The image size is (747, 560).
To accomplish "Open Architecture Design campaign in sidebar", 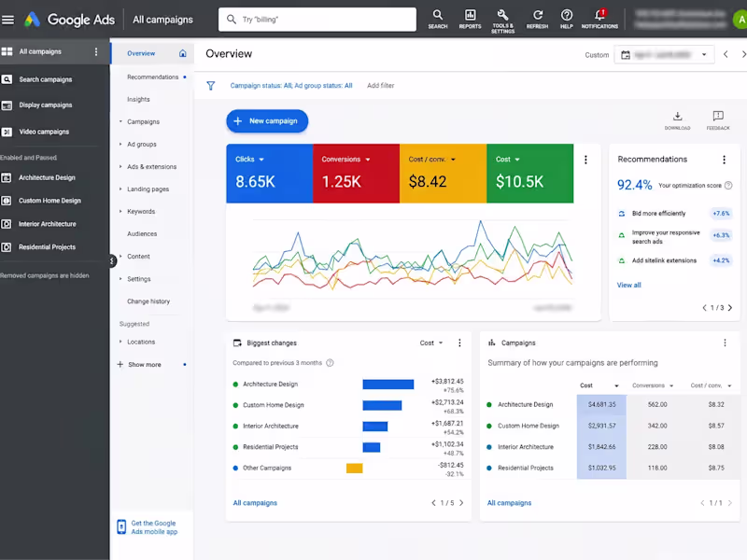I will tap(48, 177).
